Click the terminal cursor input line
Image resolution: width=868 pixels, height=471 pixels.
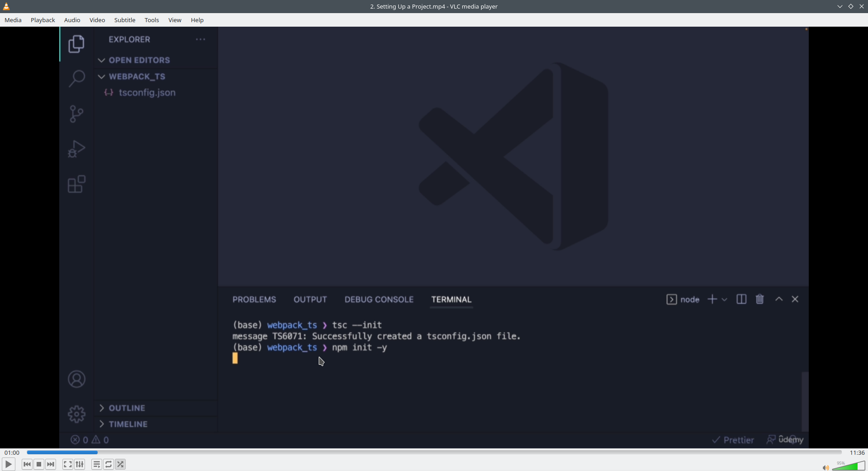pyautogui.click(x=235, y=358)
